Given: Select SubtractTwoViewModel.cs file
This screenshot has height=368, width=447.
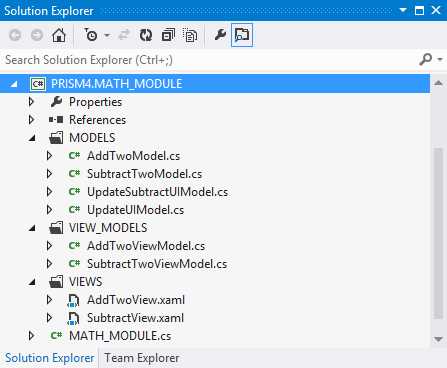Looking at the screenshot, I should coord(157,264).
